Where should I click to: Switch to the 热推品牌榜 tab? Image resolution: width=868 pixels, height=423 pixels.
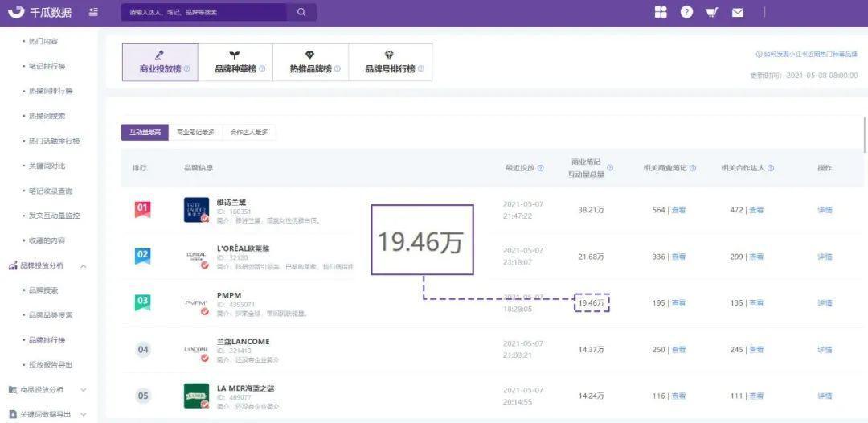pos(310,63)
